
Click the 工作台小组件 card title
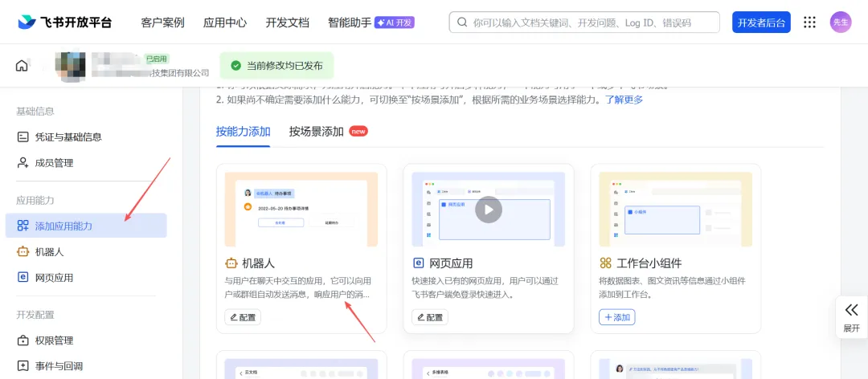[x=649, y=263]
